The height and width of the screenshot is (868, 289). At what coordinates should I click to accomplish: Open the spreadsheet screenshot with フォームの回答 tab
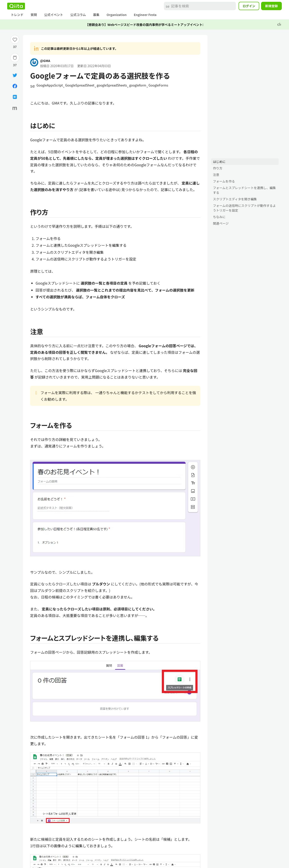(115, 788)
